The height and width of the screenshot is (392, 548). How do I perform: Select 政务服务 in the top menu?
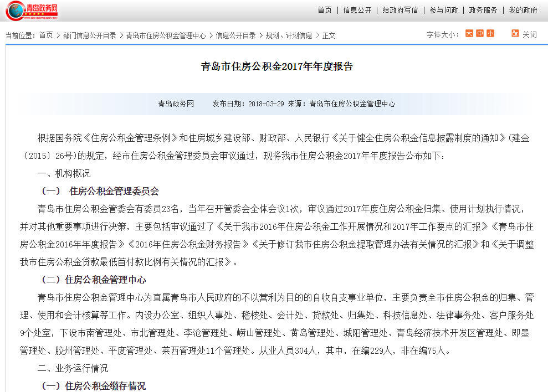(483, 10)
